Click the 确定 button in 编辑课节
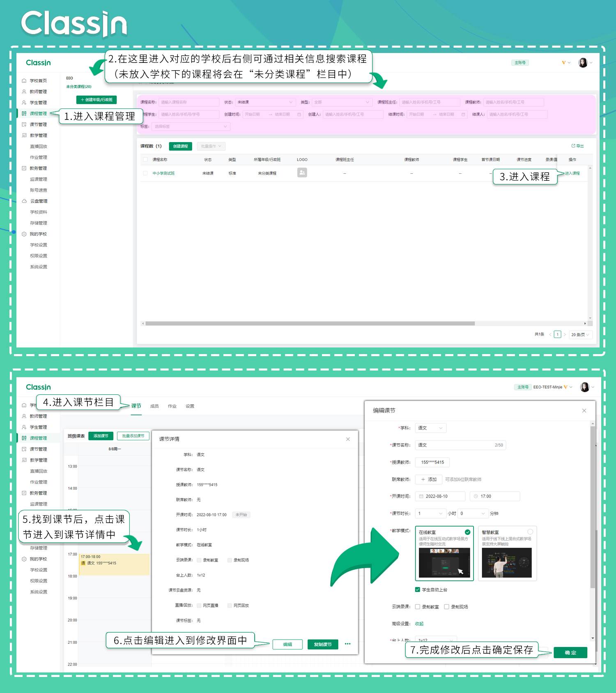The height and width of the screenshot is (693, 616). 570,652
